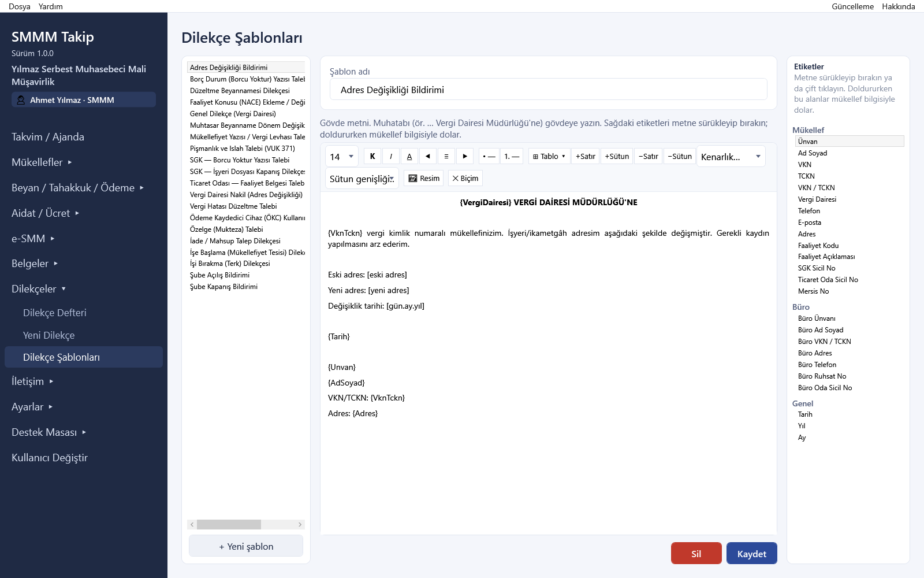Select the Ünvan tag
The height and width of the screenshot is (578, 924).
click(x=848, y=142)
